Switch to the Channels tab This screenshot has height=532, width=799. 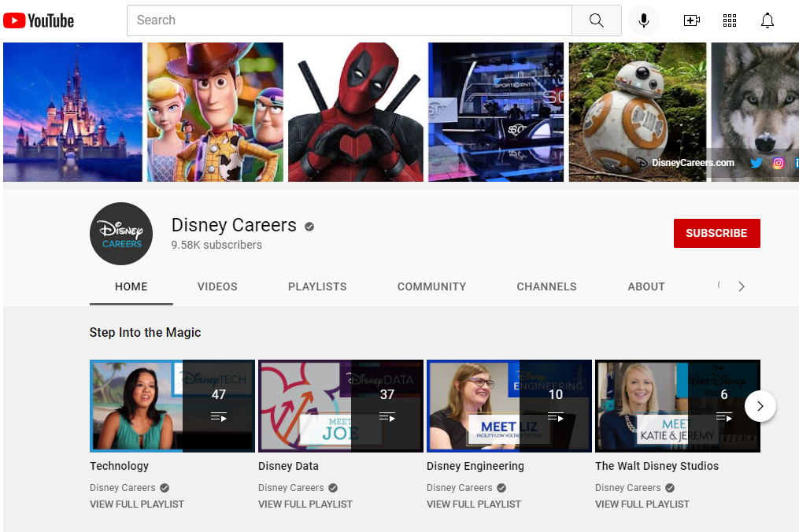547,287
